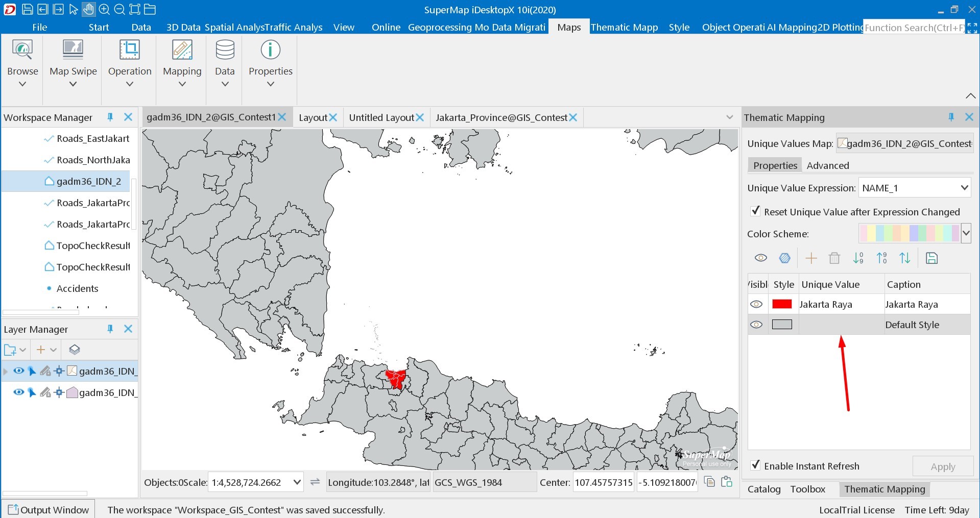This screenshot has width=980, height=518.
Task: Open the Mapping ribbon group
Action: click(x=182, y=63)
